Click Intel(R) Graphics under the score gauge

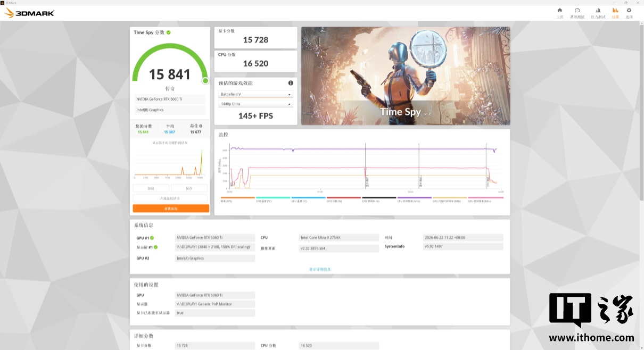(x=170, y=110)
